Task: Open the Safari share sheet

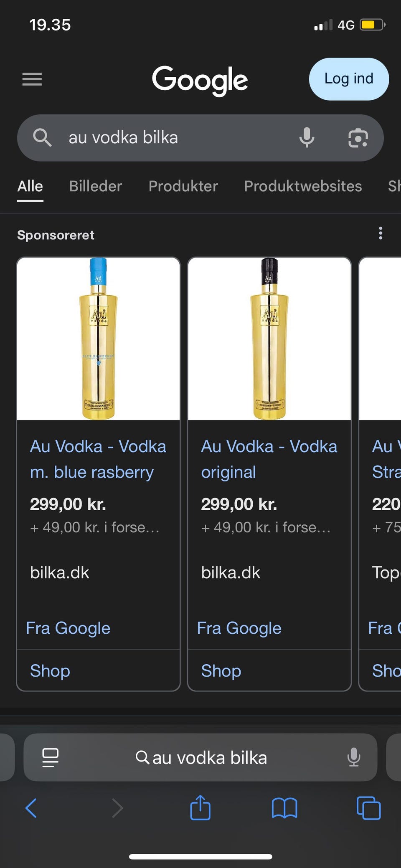Action: [200, 808]
